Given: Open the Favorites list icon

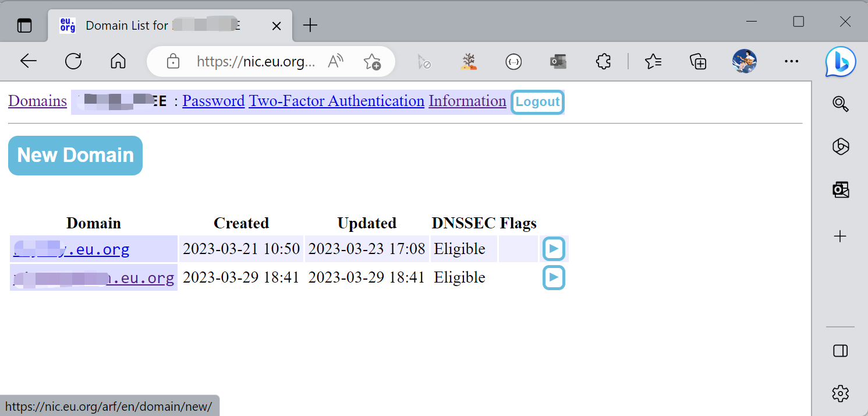Looking at the screenshot, I should coord(653,61).
